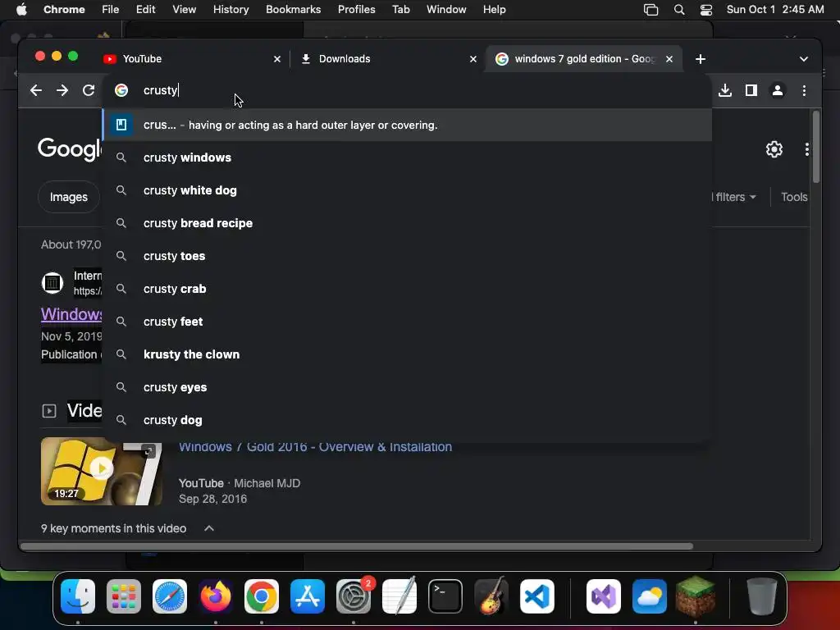Close the YouTube tab
The image size is (840, 630).
pos(277,59)
